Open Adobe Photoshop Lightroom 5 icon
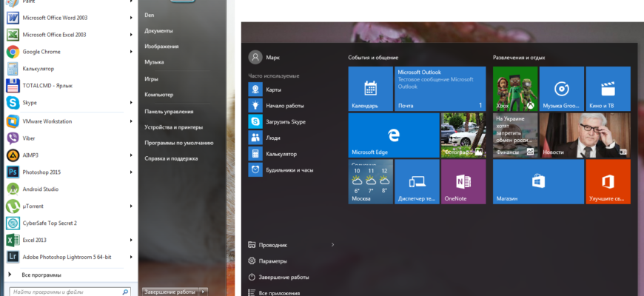The width and height of the screenshot is (644, 296). (x=13, y=257)
